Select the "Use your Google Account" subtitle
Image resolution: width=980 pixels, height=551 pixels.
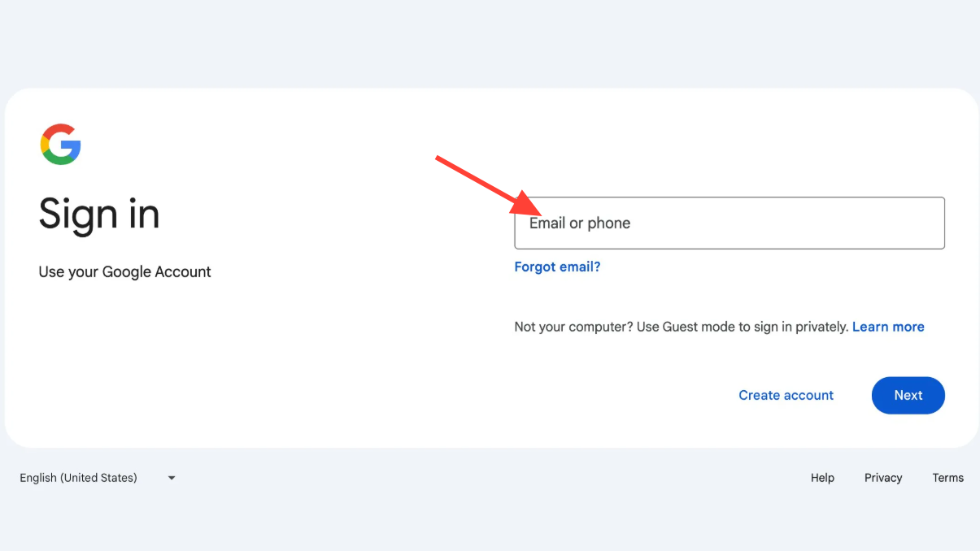[x=124, y=272]
